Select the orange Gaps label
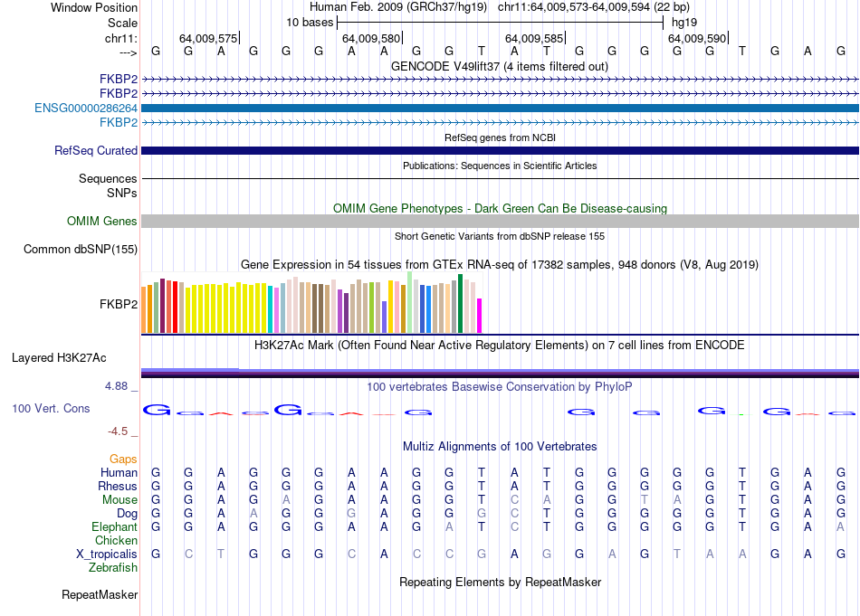Screen dimensions: 860x616 tap(123, 459)
